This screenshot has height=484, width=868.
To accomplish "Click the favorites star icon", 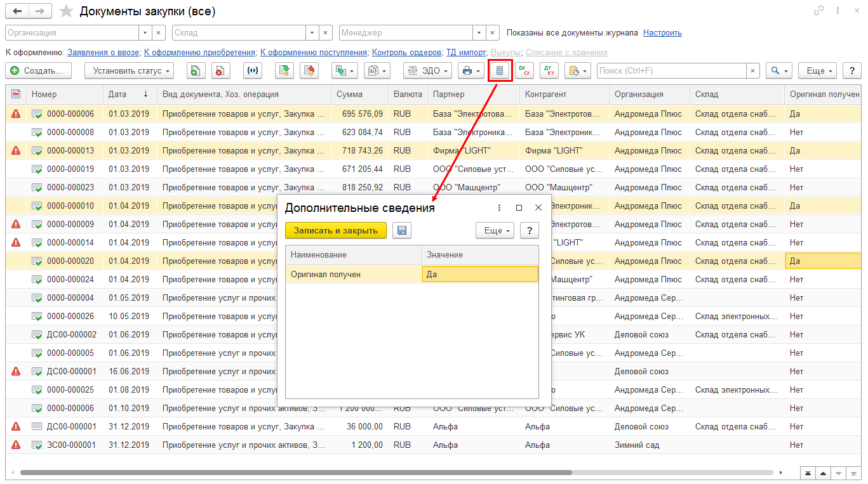I will (65, 11).
